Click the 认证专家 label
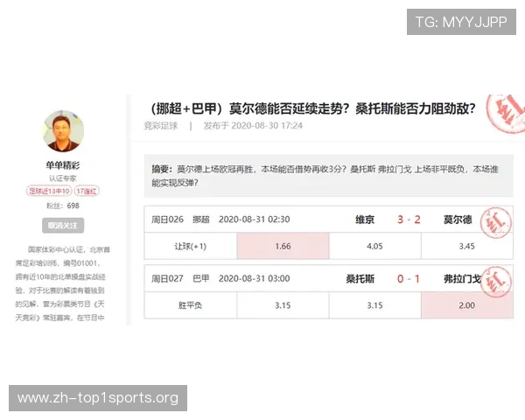Viewport: 525px width, 420px height. [63, 178]
